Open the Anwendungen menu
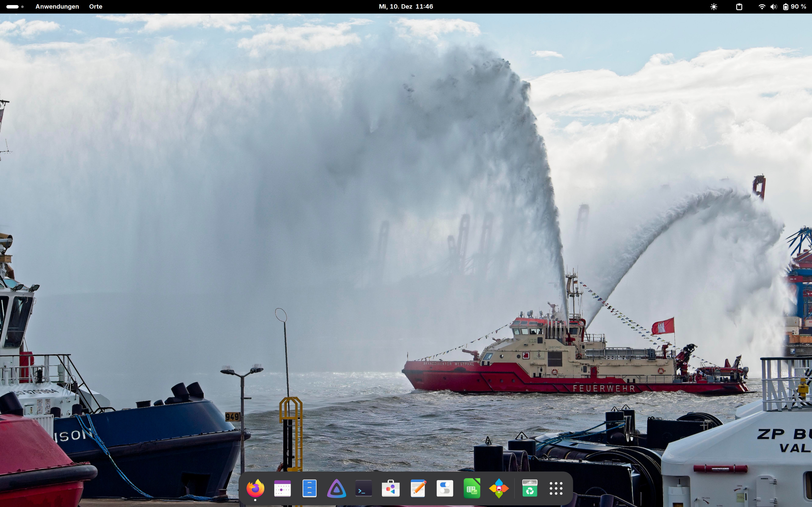Screen dimensions: 812x507 [57, 7]
